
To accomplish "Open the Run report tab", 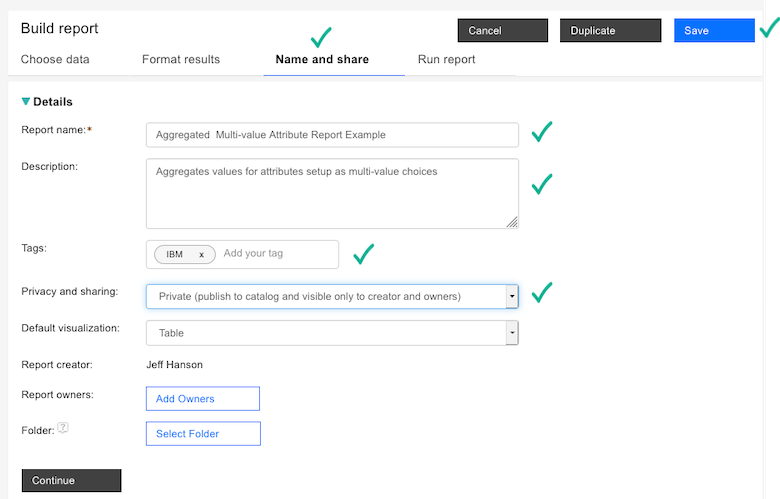I will pyautogui.click(x=446, y=59).
